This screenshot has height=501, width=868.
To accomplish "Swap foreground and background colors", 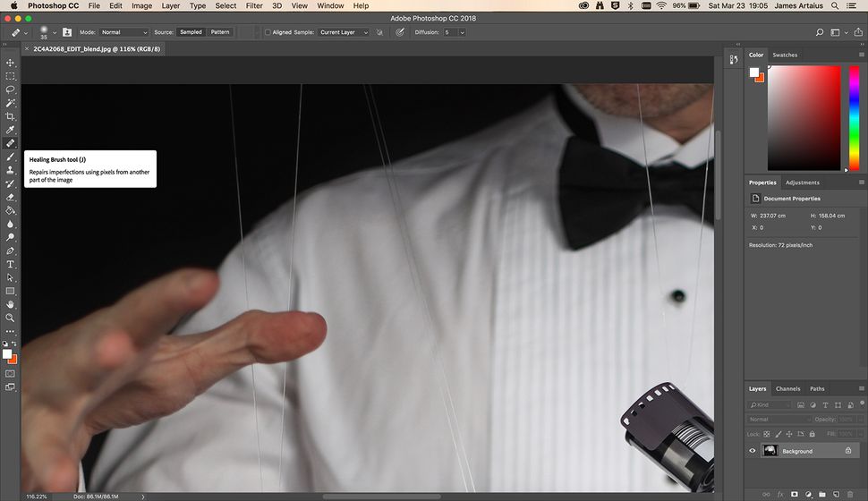I will [14, 344].
